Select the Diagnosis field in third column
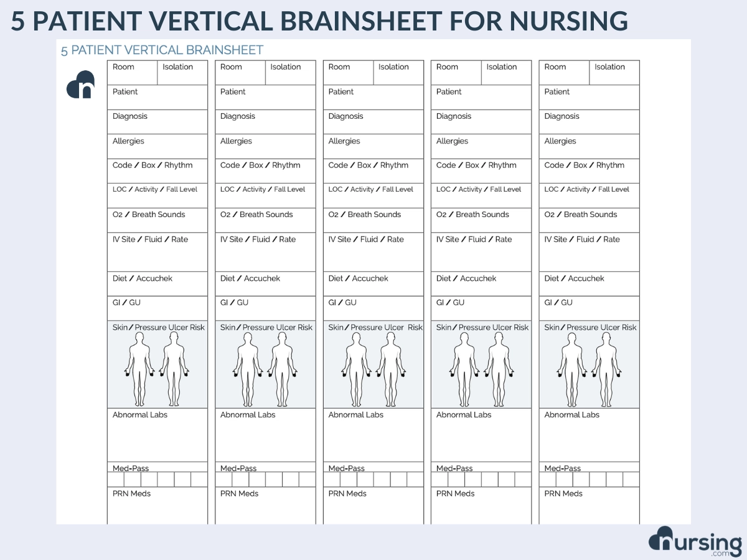 click(x=373, y=122)
